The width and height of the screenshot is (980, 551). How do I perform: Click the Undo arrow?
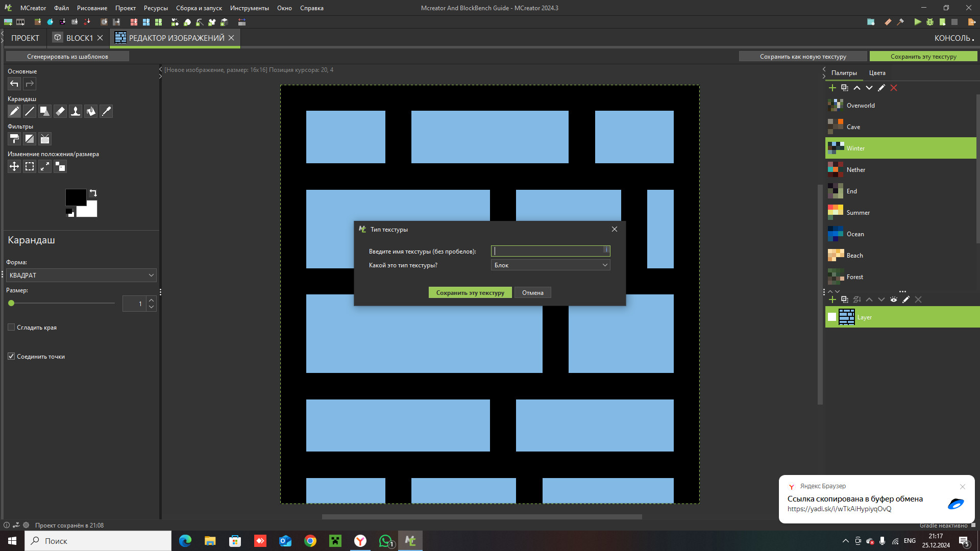tap(14, 84)
